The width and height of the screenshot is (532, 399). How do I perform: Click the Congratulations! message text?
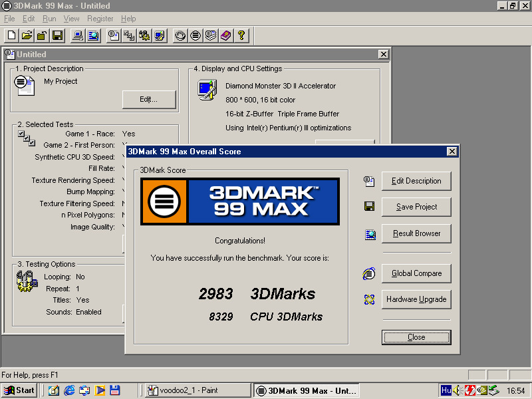[x=240, y=241]
